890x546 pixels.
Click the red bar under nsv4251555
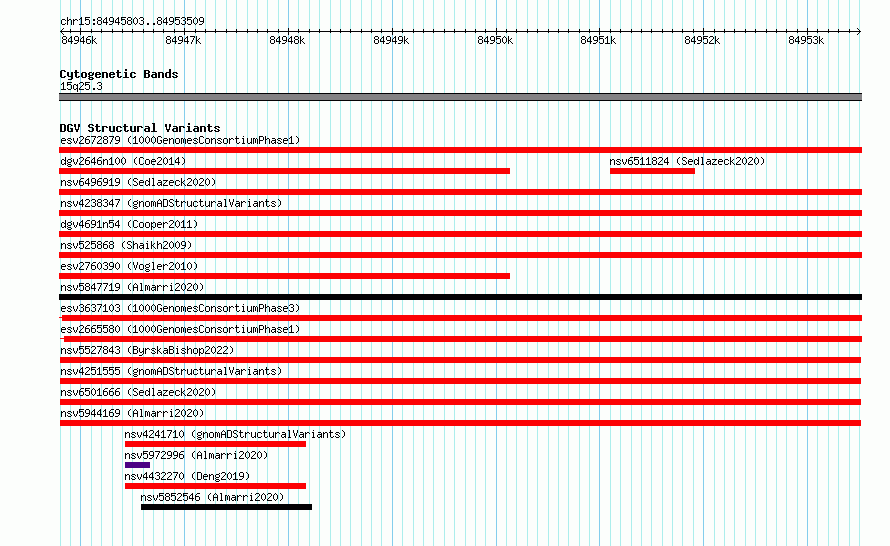[460, 381]
